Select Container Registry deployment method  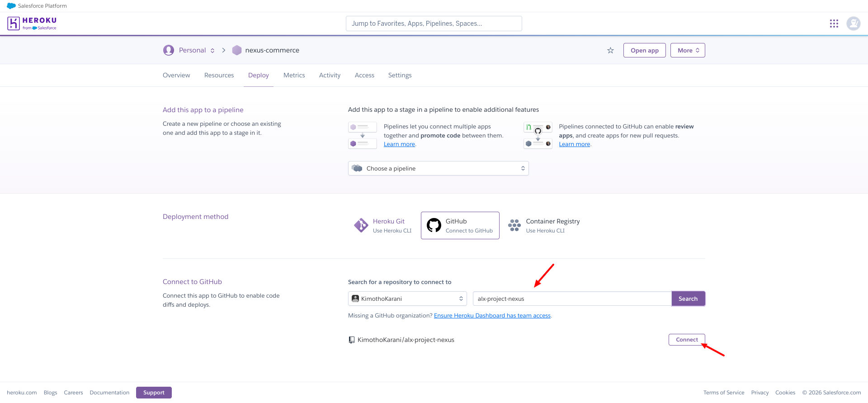[x=544, y=225]
